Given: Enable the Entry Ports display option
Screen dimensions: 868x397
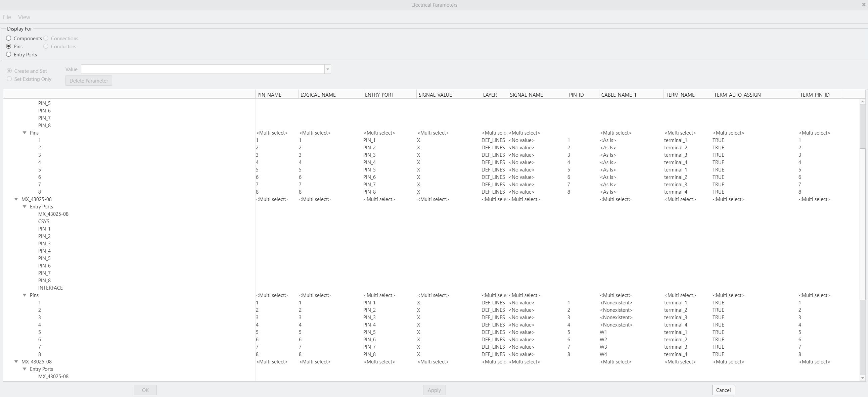Looking at the screenshot, I should click(x=9, y=54).
